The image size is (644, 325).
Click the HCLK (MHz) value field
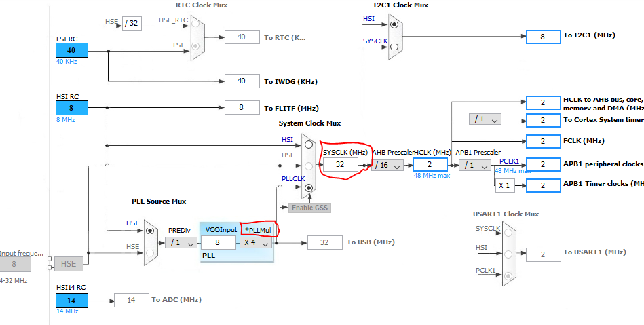pyautogui.click(x=430, y=164)
